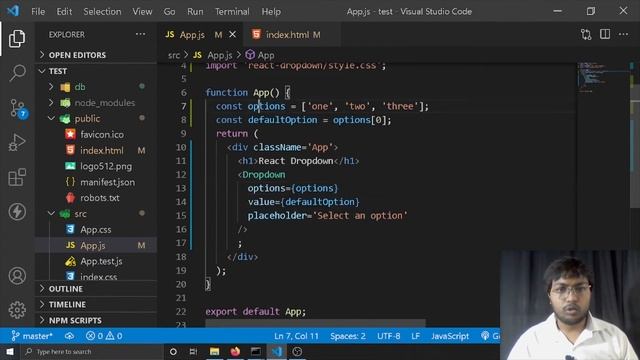This screenshot has width=640, height=360.
Task: Click Ln 7, Col 11 status item
Action: [x=296, y=336]
